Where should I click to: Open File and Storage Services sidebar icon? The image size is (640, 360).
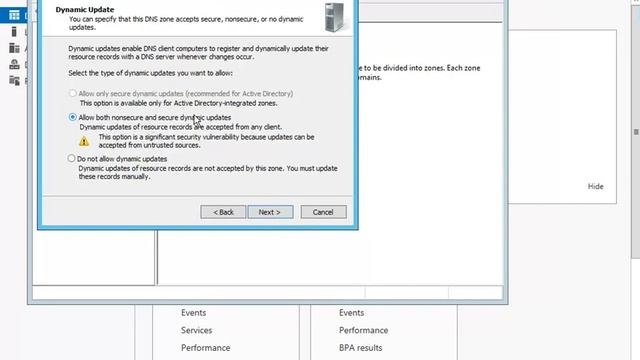(14, 80)
